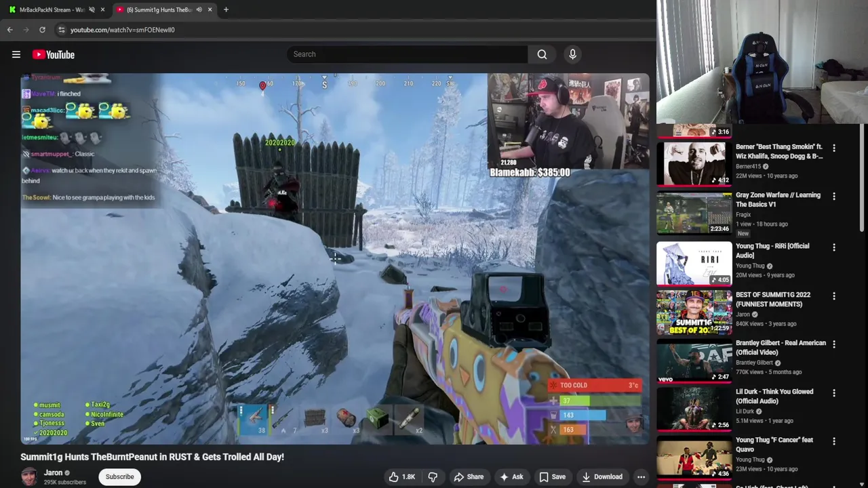Dislike the video
The image size is (868, 488).
pyautogui.click(x=433, y=477)
